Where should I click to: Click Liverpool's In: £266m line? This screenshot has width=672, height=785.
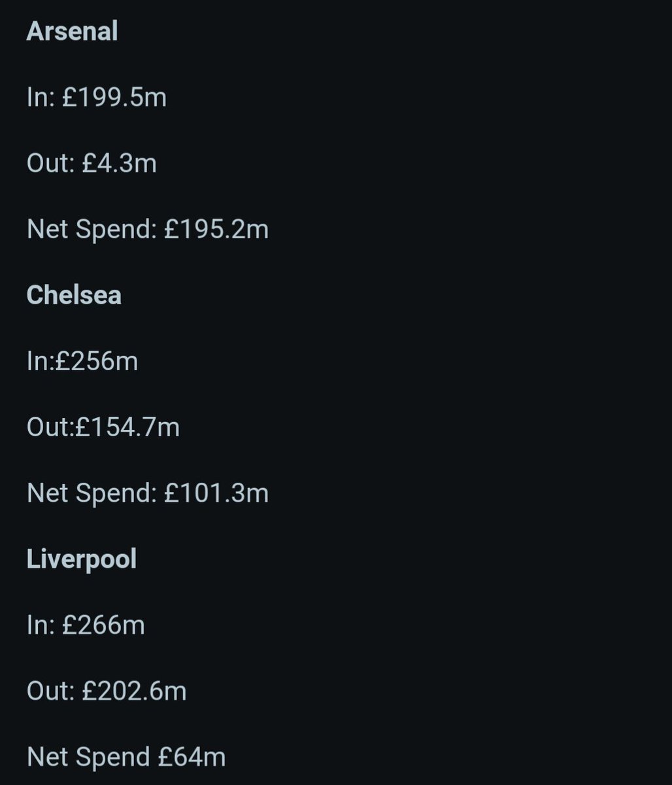[86, 625]
